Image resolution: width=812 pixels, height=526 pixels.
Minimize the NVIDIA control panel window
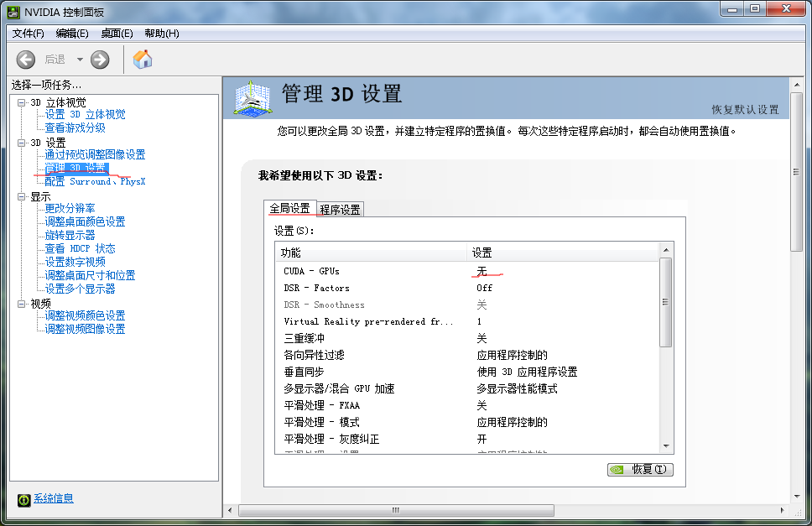732,9
